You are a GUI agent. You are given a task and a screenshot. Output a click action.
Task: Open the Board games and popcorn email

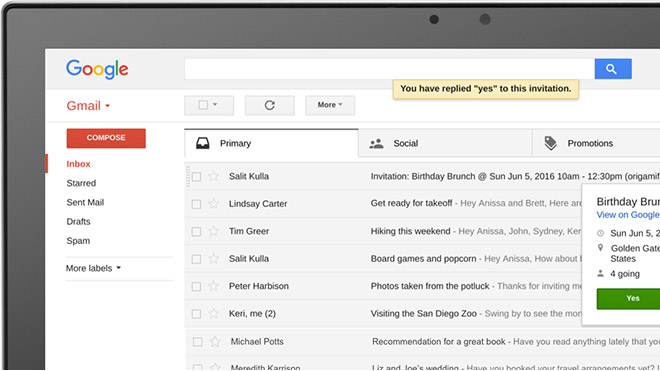click(x=383, y=259)
